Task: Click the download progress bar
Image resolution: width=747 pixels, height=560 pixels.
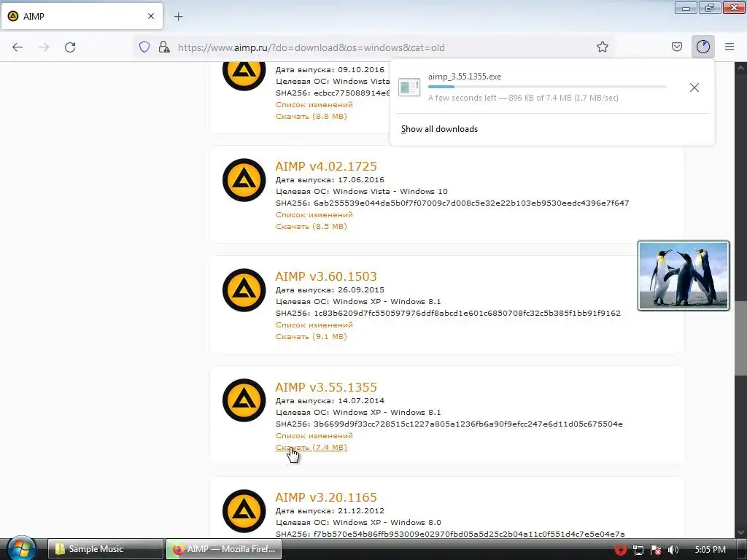Action: pyautogui.click(x=547, y=87)
